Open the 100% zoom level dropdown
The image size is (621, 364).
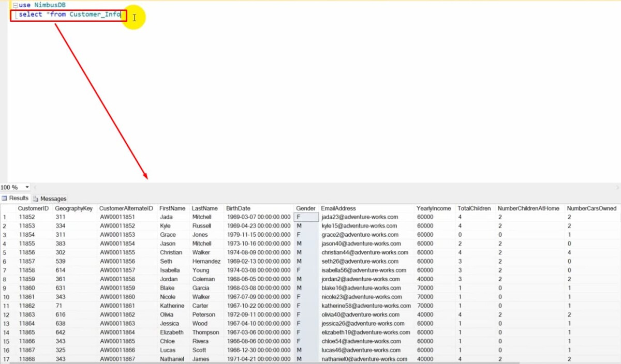pyautogui.click(x=27, y=187)
